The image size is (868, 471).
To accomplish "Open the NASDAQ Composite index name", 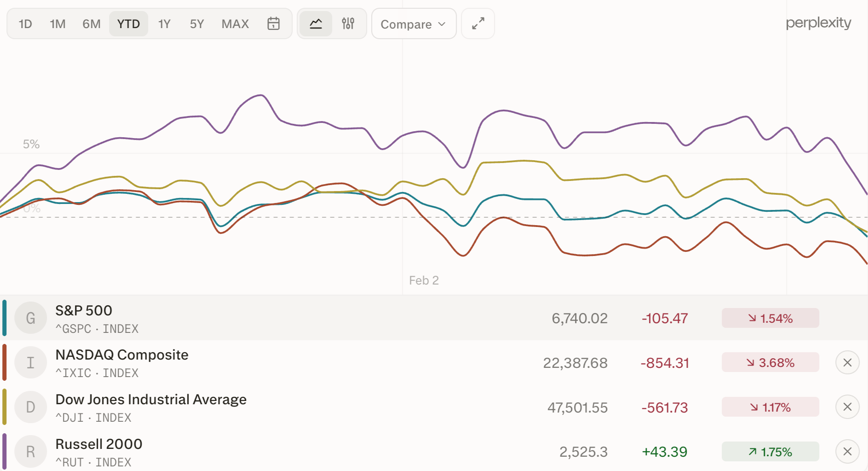I will pos(122,355).
